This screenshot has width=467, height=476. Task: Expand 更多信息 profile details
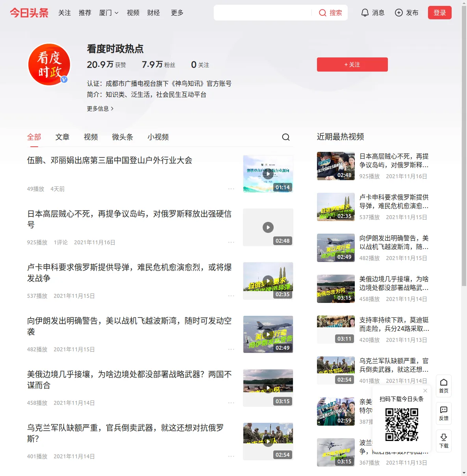pos(100,109)
